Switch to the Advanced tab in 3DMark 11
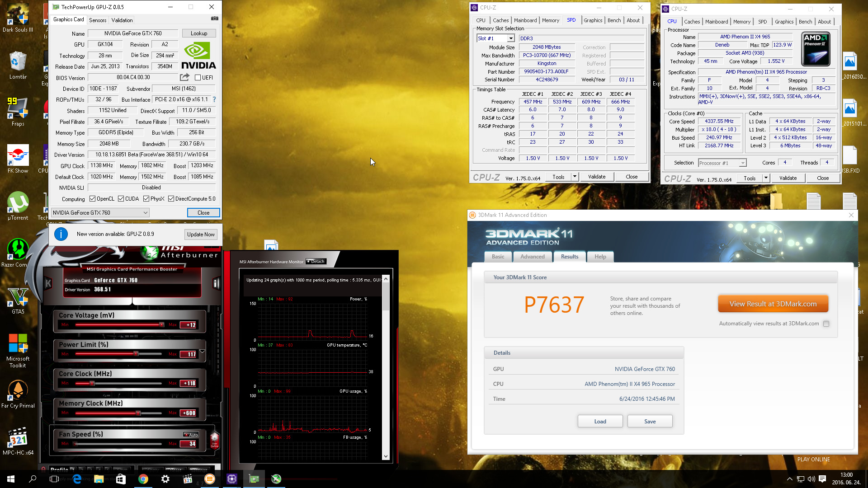 tap(533, 257)
